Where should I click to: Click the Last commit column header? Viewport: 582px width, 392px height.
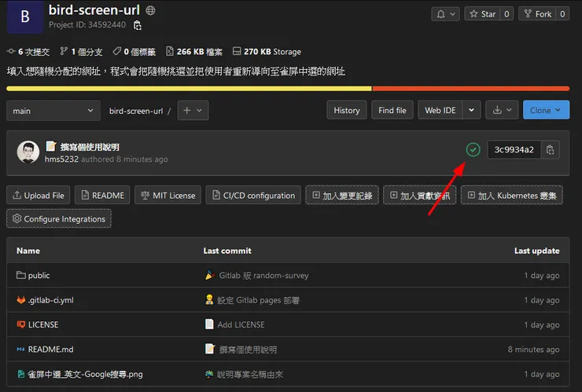point(227,251)
